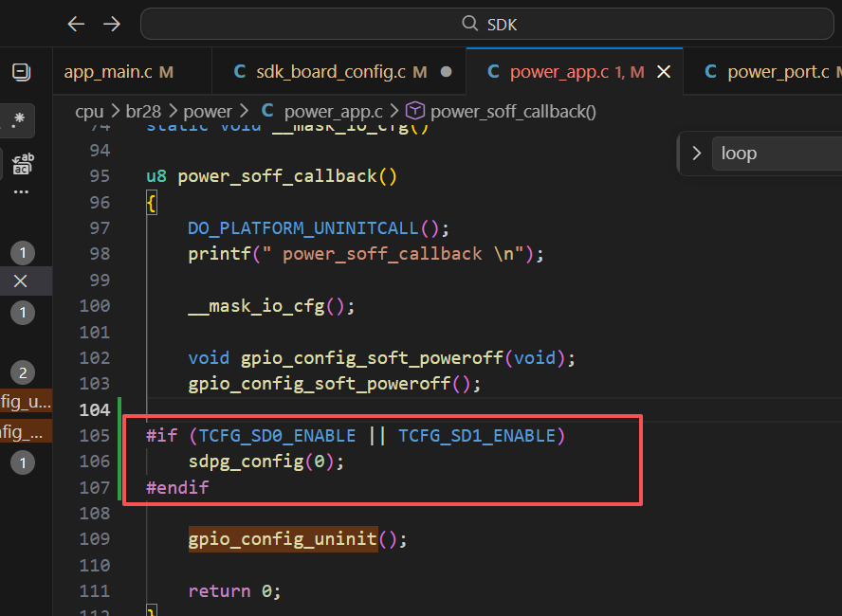Toggle search details with the ellipsis
Viewport: 842px width, 616px height.
21,191
